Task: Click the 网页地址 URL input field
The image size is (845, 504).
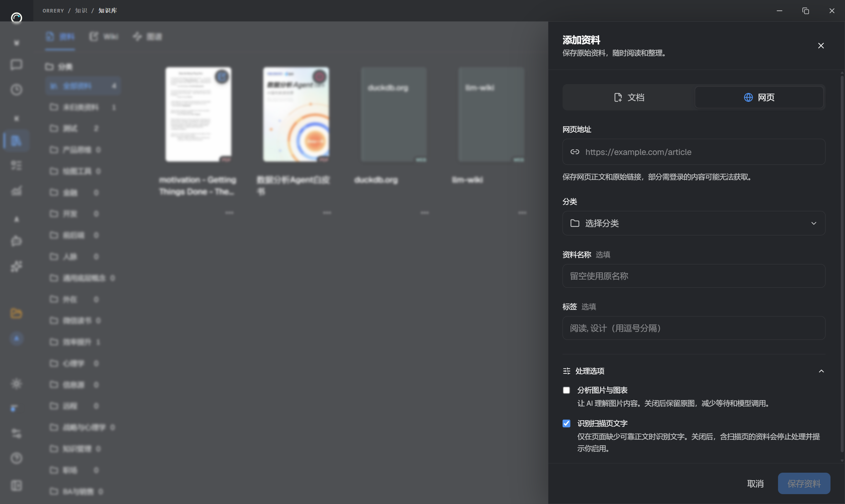Action: click(694, 152)
